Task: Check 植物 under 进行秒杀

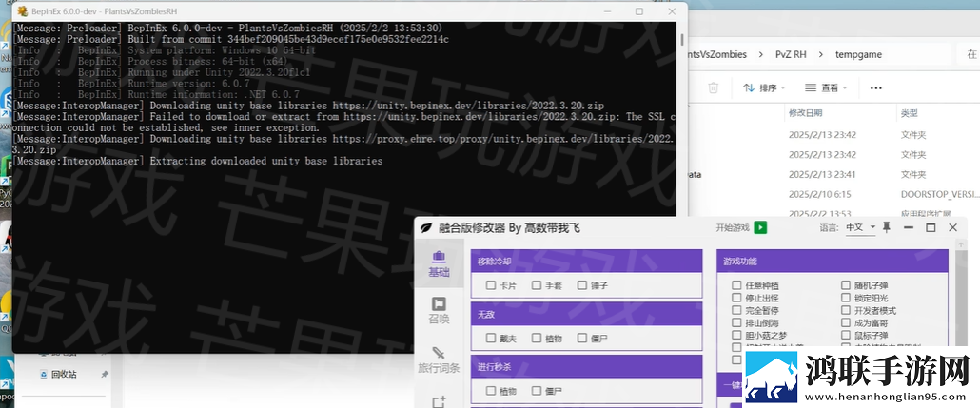Action: click(x=491, y=391)
